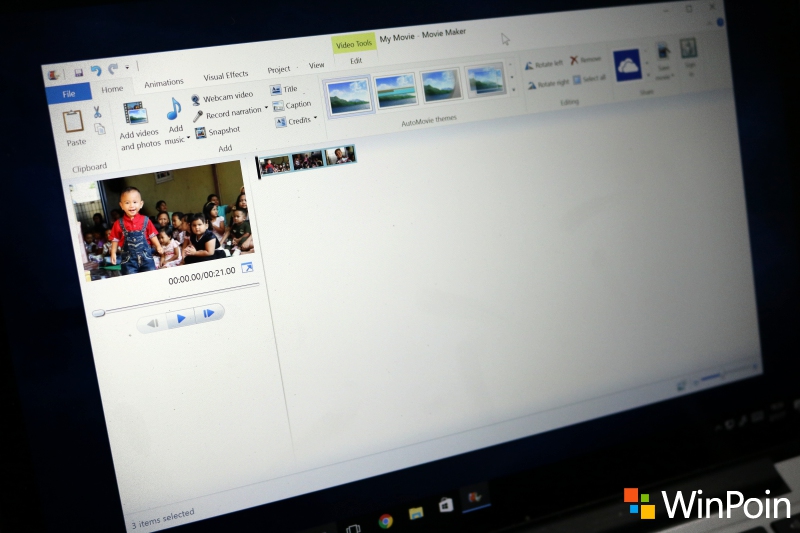Open Task View on taskbar

pyautogui.click(x=353, y=528)
